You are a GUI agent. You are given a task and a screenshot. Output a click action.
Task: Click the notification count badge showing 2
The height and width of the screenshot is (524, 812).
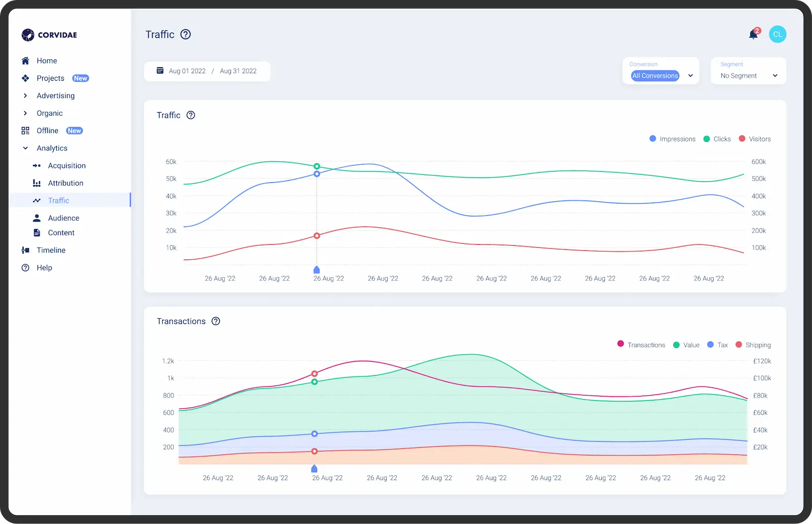757,30
